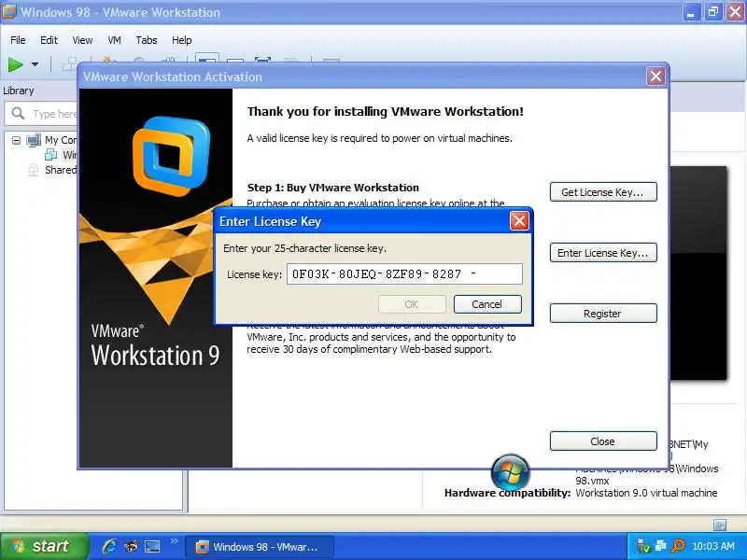Minimize the VMware Workstation main window
Viewport: 747px width, 560px height.
pyautogui.click(x=691, y=12)
